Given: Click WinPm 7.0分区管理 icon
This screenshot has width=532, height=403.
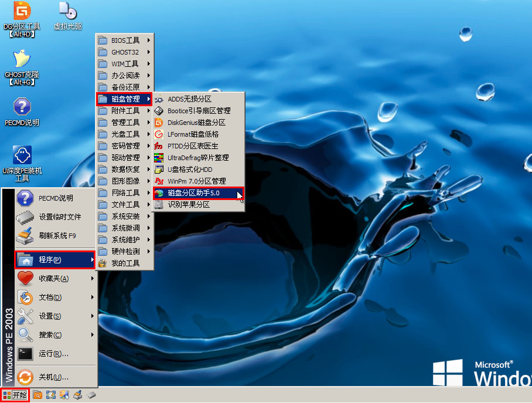Looking at the screenshot, I should click(159, 181).
